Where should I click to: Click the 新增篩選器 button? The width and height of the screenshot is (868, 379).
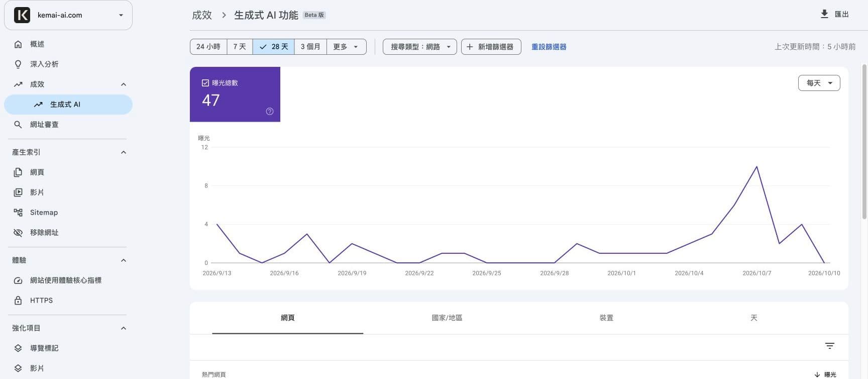tap(491, 47)
